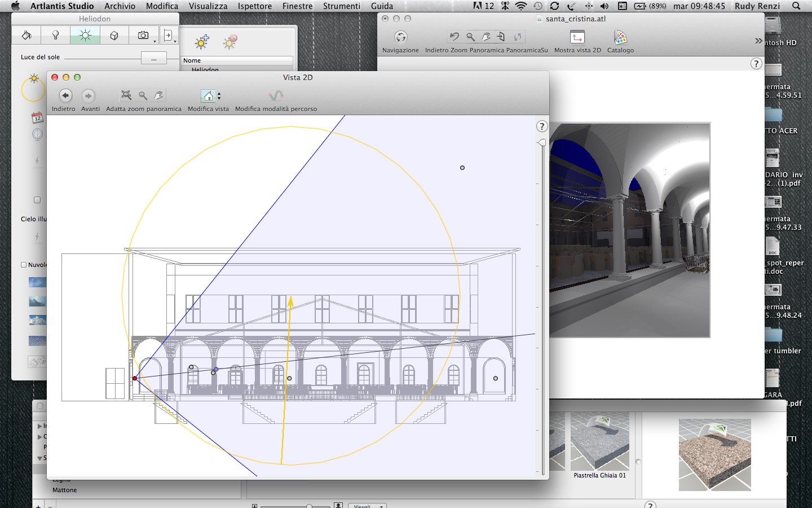Toggle the Nuvole checkbox
Screen dimensions: 812x508
(24, 265)
